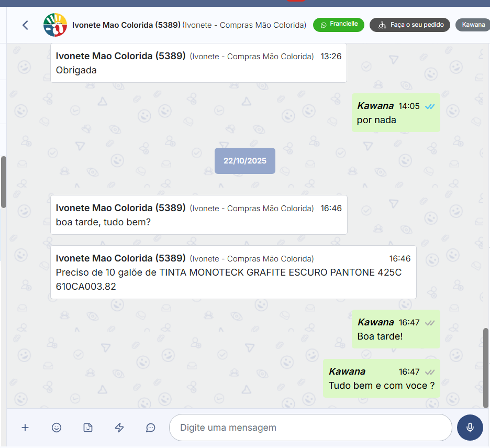Click the blue read checkmarks on por nada
The height and width of the screenshot is (448, 490).
[430, 106]
